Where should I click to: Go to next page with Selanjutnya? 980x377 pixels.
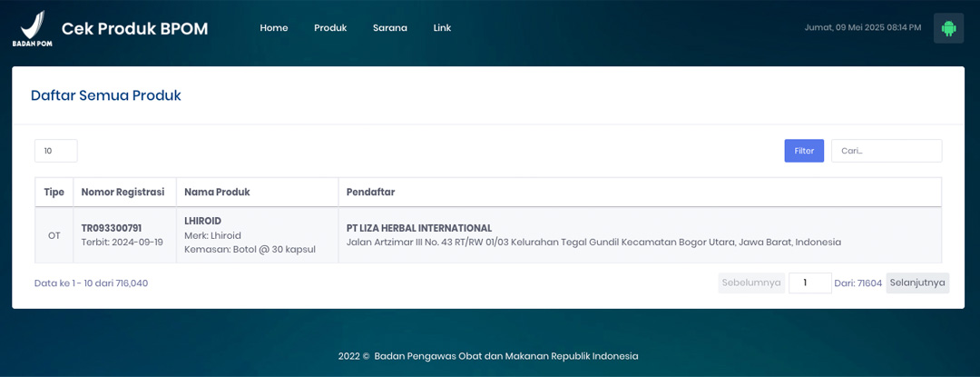(x=917, y=283)
